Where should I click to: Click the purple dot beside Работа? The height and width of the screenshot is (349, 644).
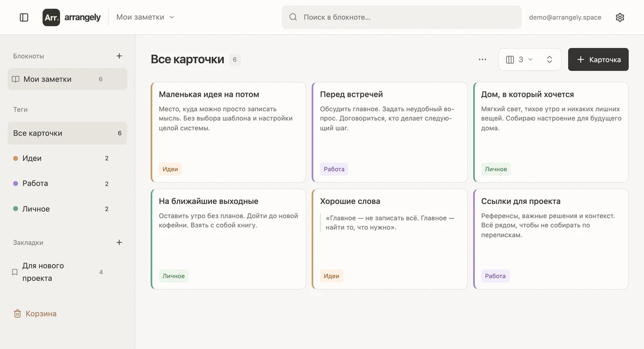pos(16,184)
